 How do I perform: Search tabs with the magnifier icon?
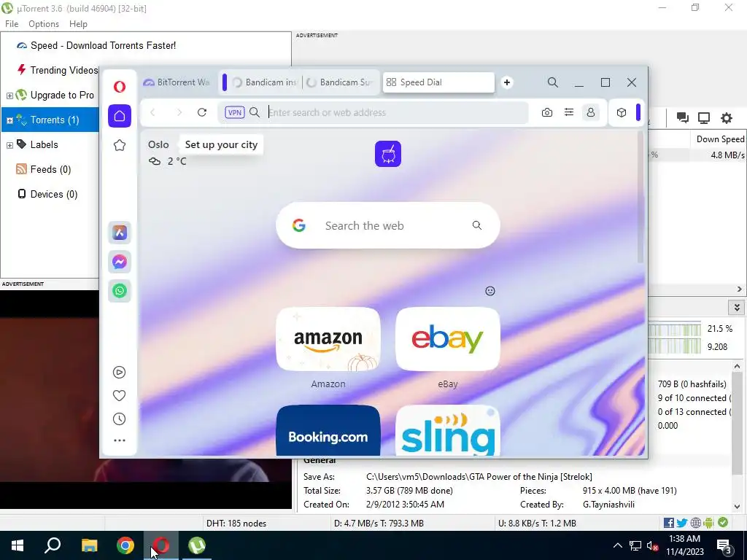click(x=553, y=82)
